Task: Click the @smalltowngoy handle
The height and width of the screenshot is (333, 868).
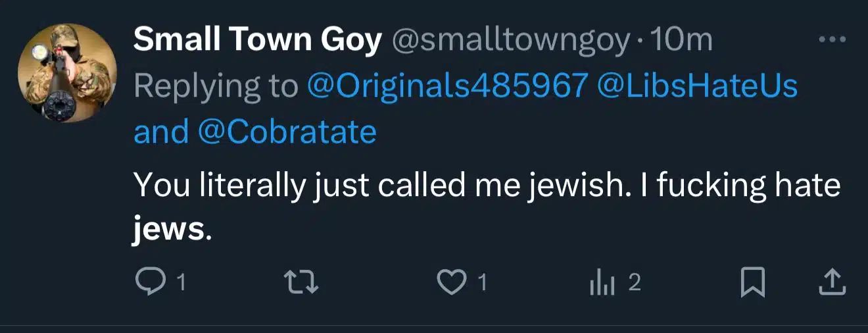Action: (x=512, y=41)
